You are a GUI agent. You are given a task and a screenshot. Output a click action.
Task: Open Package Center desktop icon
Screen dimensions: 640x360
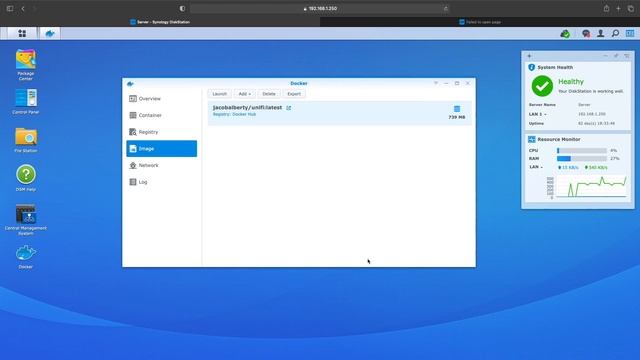point(26,64)
